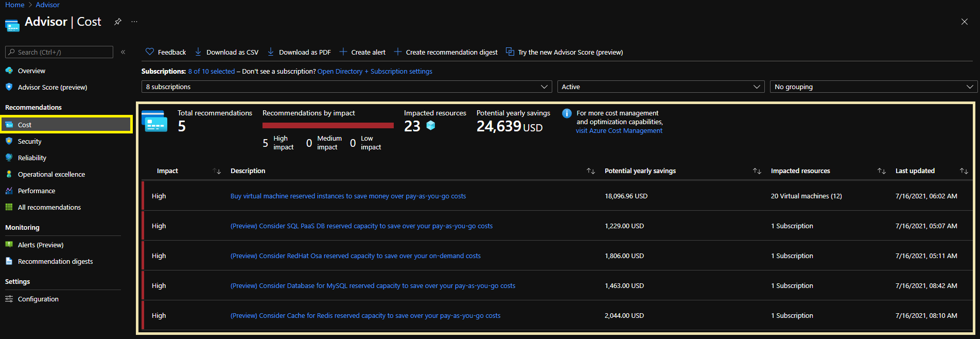Open Advisor Score (preview)
The height and width of the screenshot is (339, 980).
(x=52, y=87)
